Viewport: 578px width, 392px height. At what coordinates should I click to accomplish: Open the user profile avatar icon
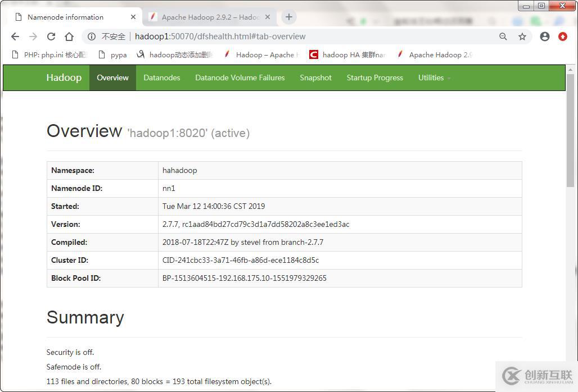pos(544,37)
